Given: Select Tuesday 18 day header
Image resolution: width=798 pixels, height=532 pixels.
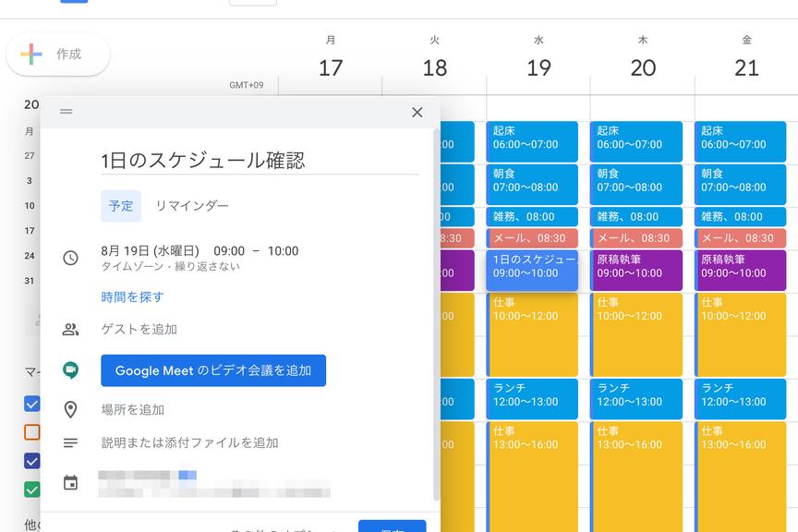Looking at the screenshot, I should pos(435,58).
